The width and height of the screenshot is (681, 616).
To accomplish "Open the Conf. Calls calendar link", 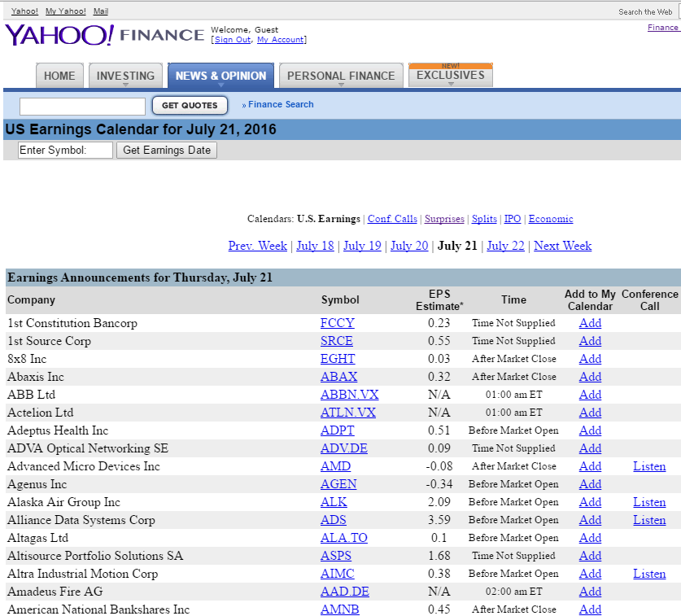I will pos(392,219).
